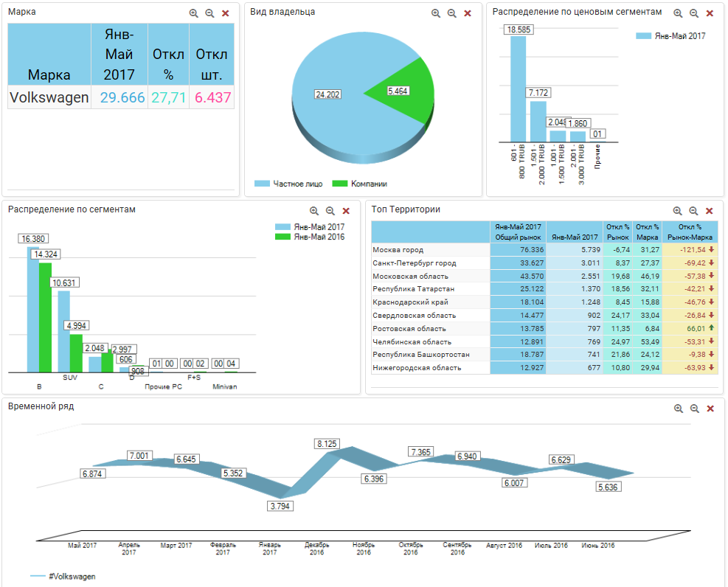728x587 pixels.
Task: Zoom out on the Вид владельца panel
Action: (x=451, y=13)
